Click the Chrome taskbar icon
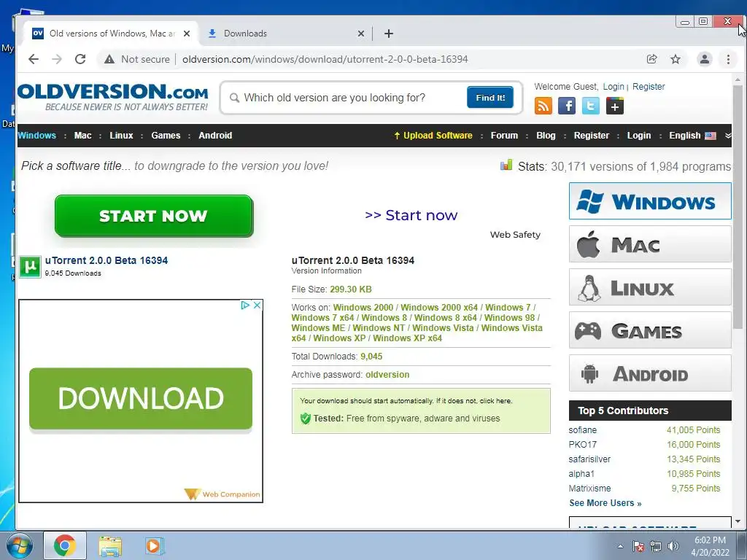 (x=65, y=545)
